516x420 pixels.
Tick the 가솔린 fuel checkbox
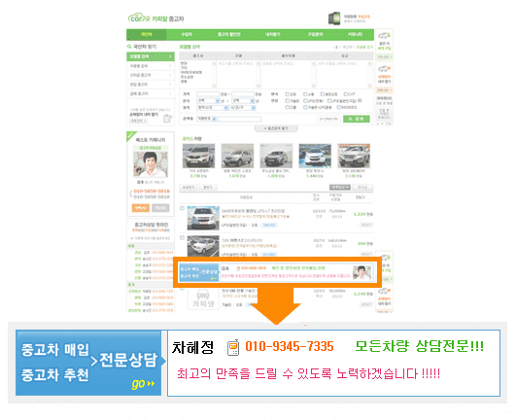(288, 101)
